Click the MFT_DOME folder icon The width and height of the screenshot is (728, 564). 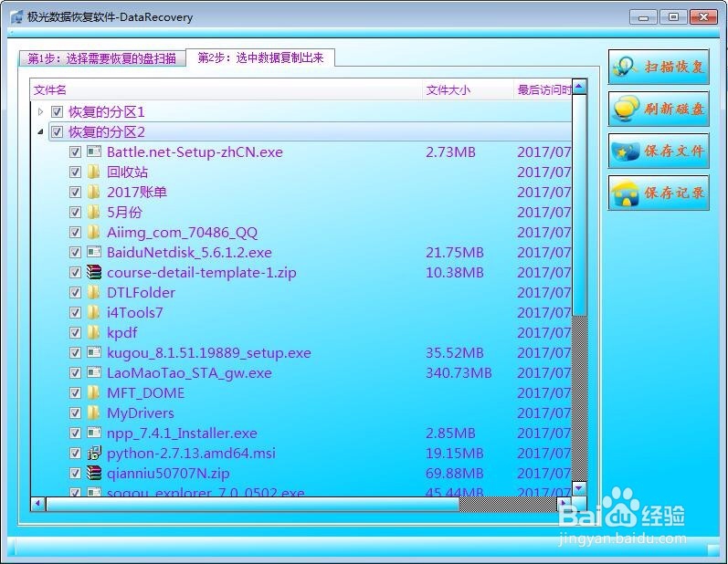(x=94, y=392)
